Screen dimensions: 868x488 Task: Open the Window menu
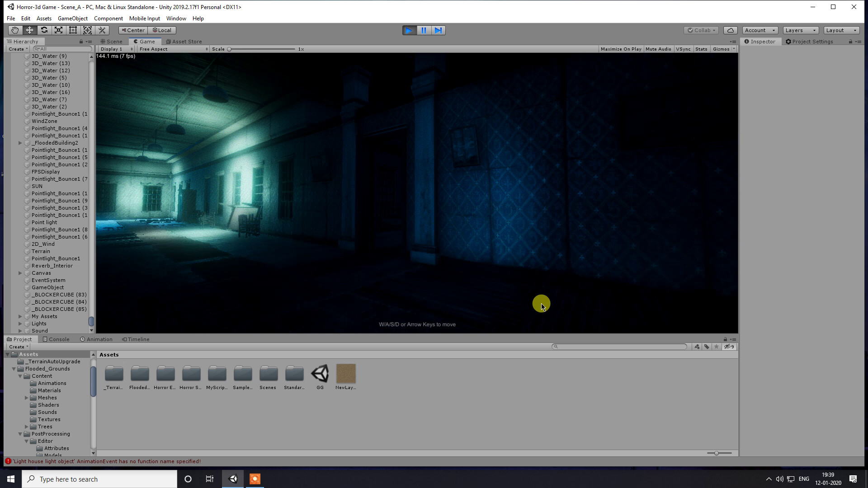pos(176,19)
